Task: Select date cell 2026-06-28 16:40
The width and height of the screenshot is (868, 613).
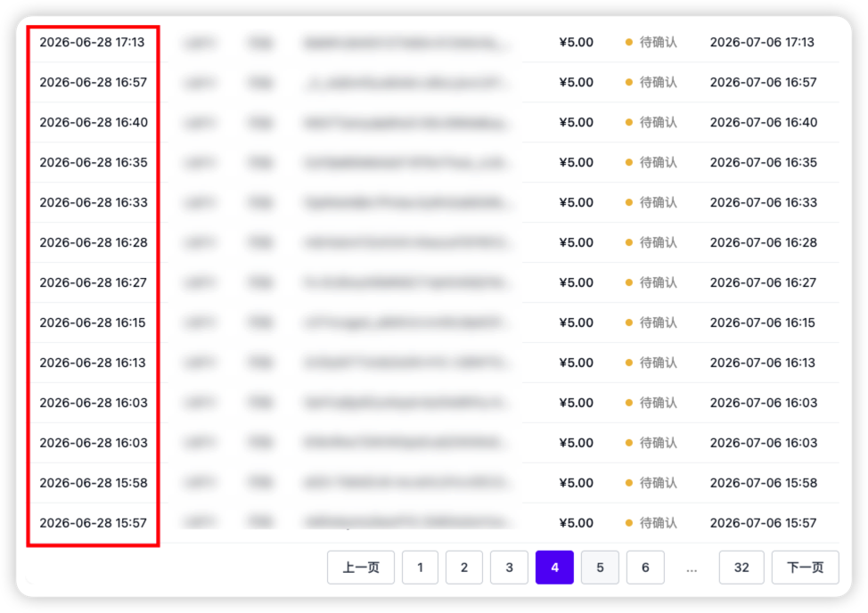Action: click(x=94, y=122)
